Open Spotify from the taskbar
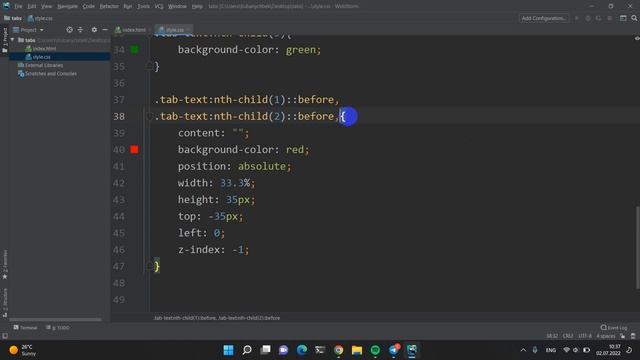Image resolution: width=640 pixels, height=360 pixels. tap(375, 350)
